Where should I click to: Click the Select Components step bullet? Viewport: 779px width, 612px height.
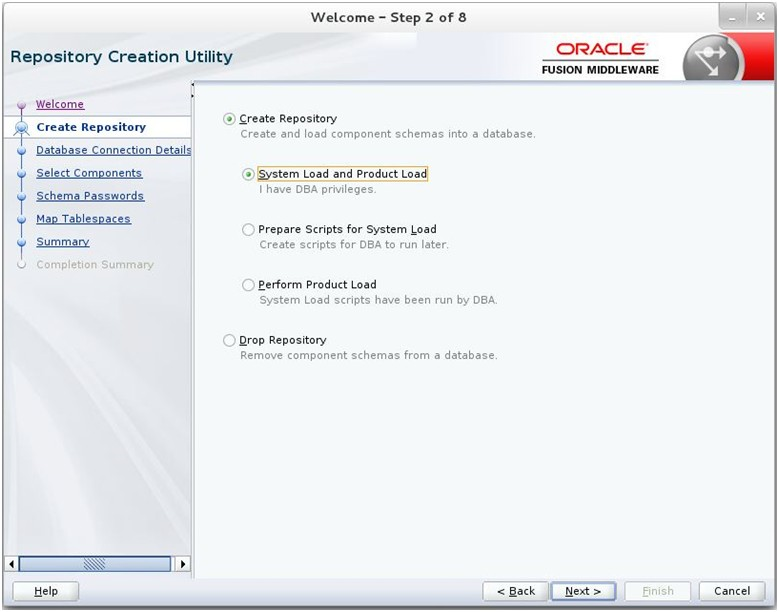tap(21, 173)
